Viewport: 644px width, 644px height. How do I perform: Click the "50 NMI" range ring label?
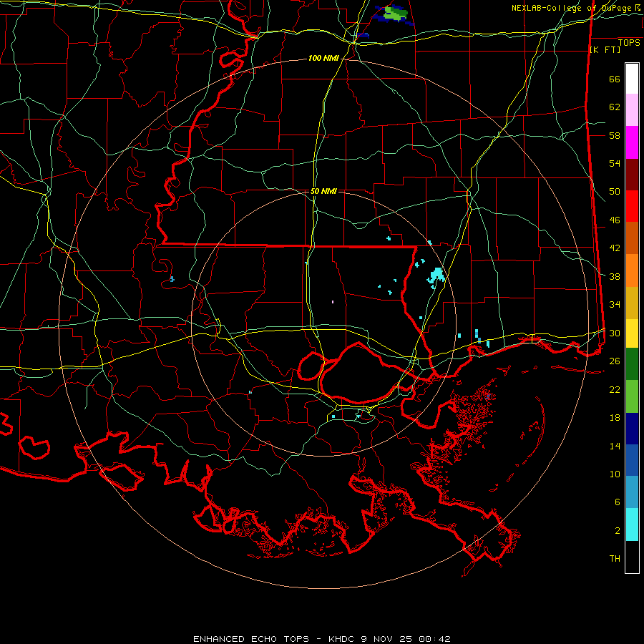[323, 191]
